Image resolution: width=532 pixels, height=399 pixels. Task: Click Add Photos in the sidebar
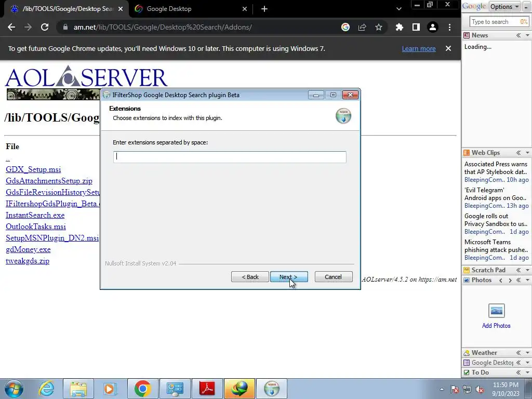point(496,326)
